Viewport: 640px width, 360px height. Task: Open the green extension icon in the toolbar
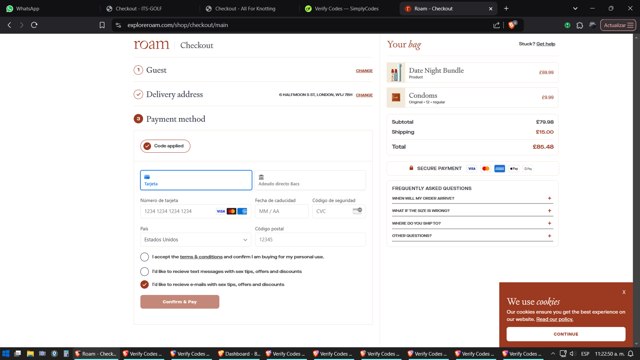[567, 25]
